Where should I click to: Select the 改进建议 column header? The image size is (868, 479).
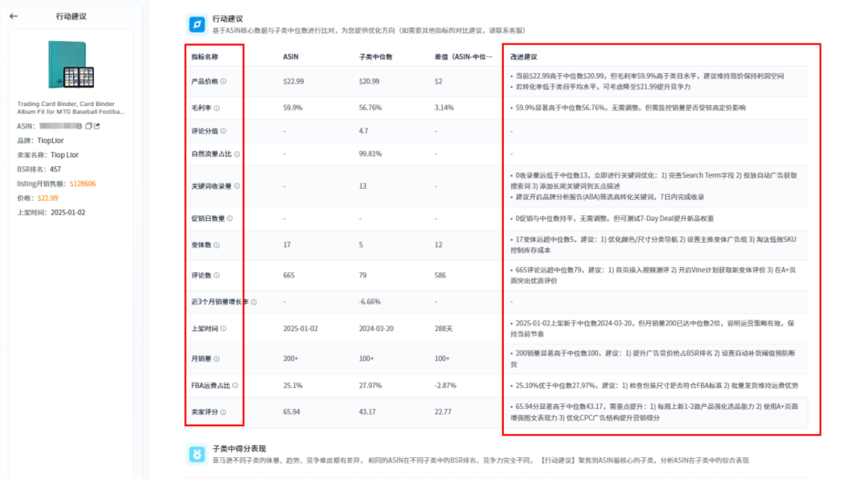click(524, 57)
